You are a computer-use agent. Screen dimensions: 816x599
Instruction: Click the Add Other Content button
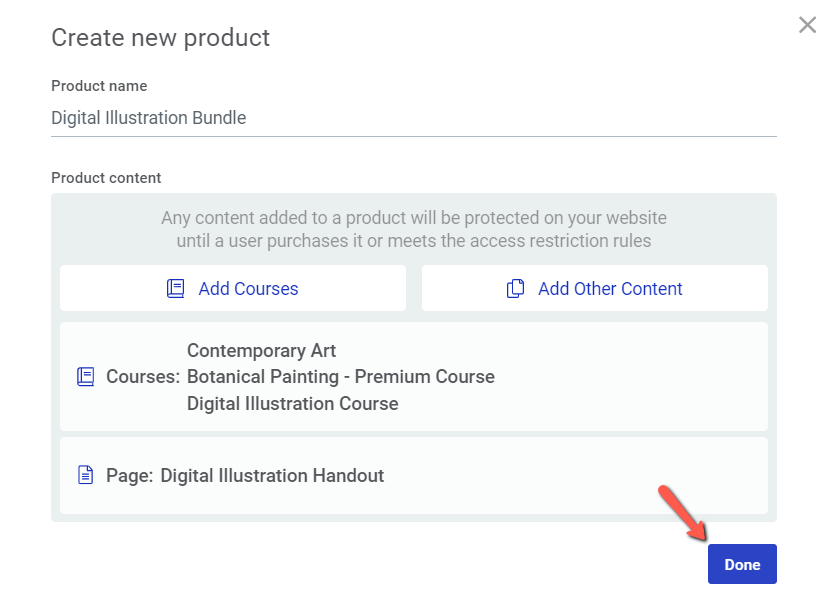[x=594, y=288]
